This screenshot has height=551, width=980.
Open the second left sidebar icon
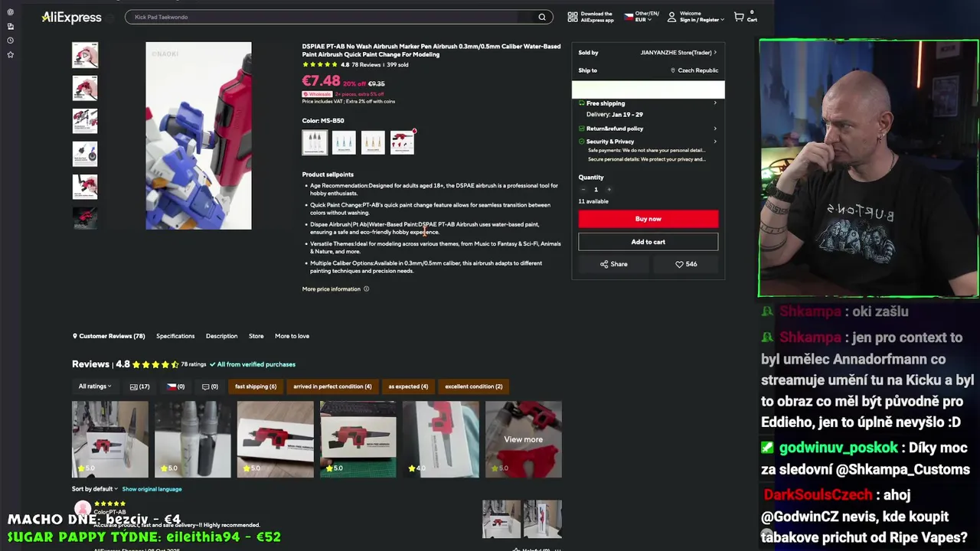click(x=10, y=26)
